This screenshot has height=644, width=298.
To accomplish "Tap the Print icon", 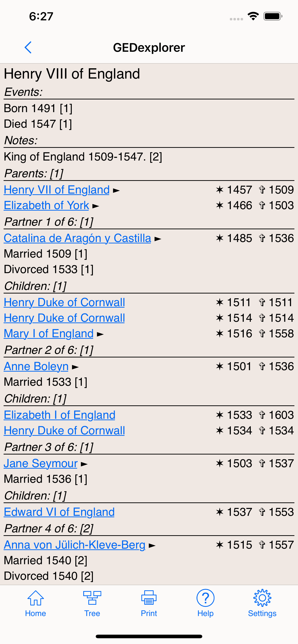I will (149, 603).
